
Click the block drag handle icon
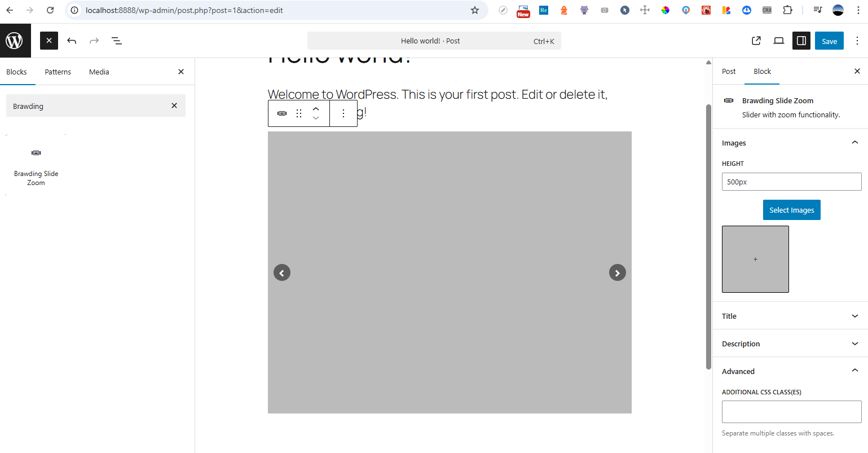point(299,113)
